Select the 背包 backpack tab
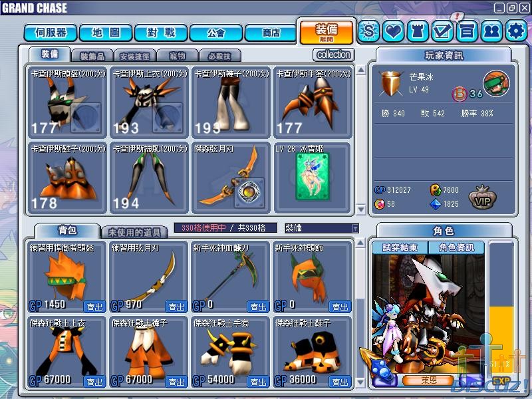Viewport: 532px width, 399px height. (x=67, y=230)
